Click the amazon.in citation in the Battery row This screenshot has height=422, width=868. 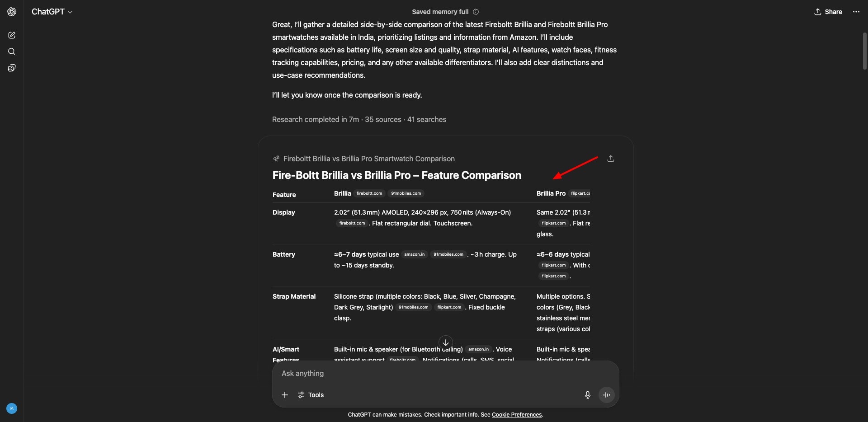414,254
